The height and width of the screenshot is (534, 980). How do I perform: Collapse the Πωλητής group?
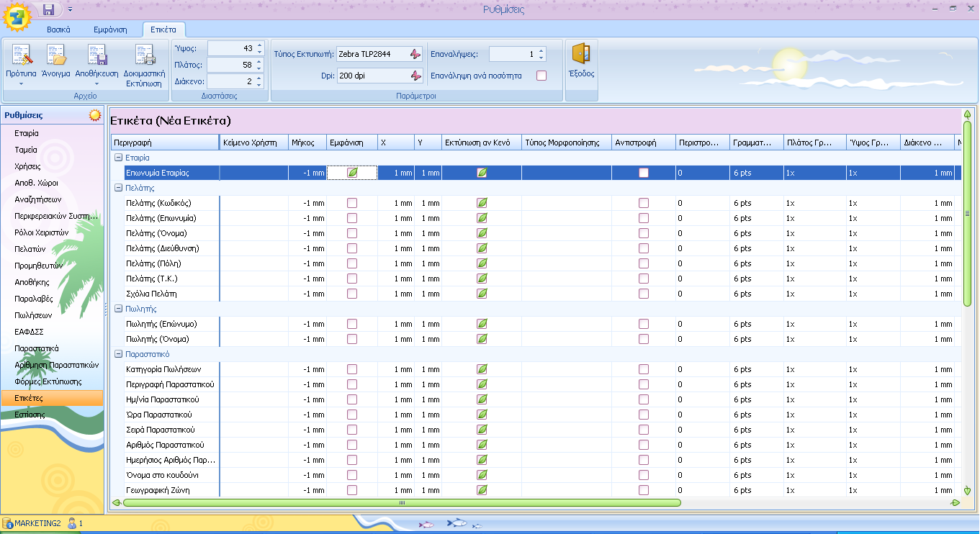[x=118, y=308]
